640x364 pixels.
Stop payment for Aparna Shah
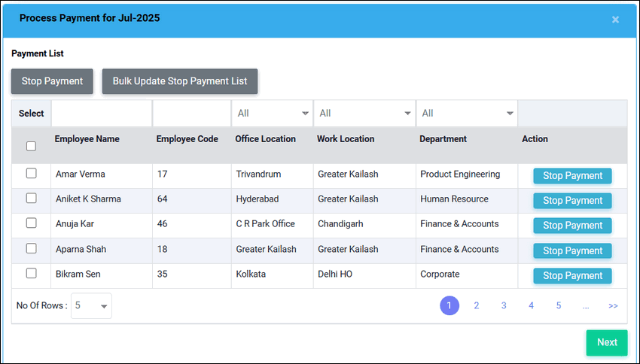pyautogui.click(x=572, y=250)
